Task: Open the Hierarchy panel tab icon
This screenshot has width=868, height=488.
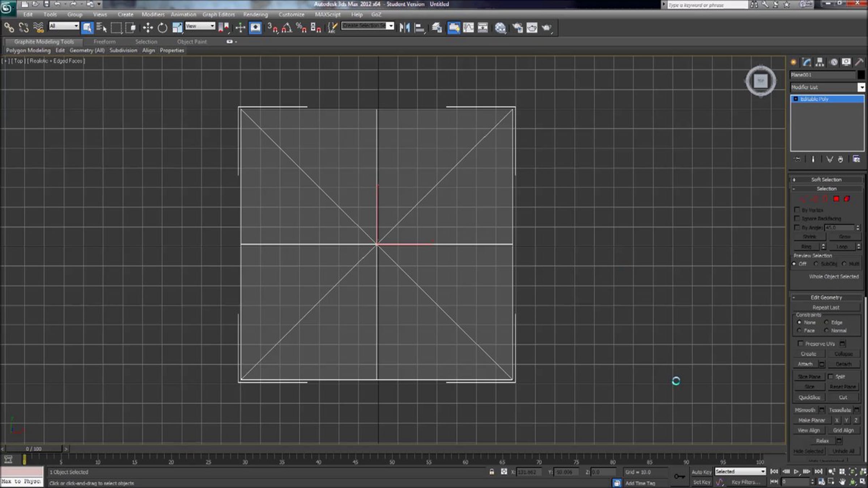Action: 820,62
